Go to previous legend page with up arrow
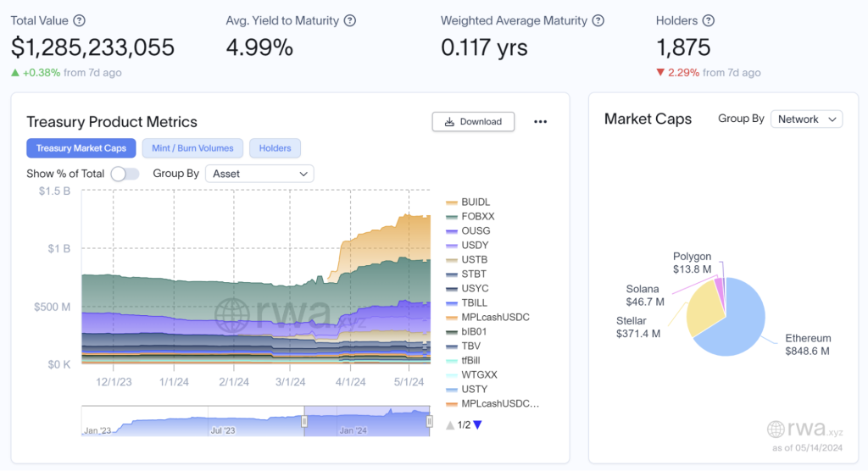Image resolution: width=868 pixels, height=471 pixels. [450, 425]
